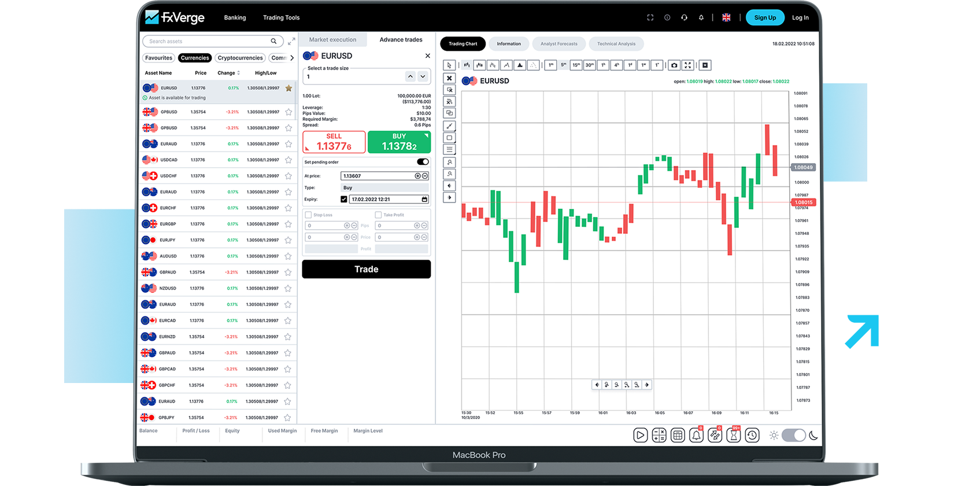Viewport: 980px width, 486px height.
Task: Toggle the Set pending order switch
Action: point(423,162)
